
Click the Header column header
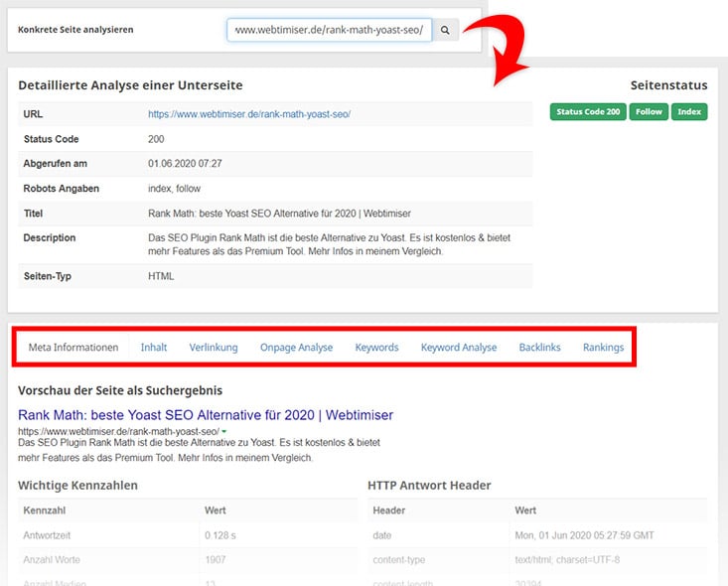pos(388,511)
